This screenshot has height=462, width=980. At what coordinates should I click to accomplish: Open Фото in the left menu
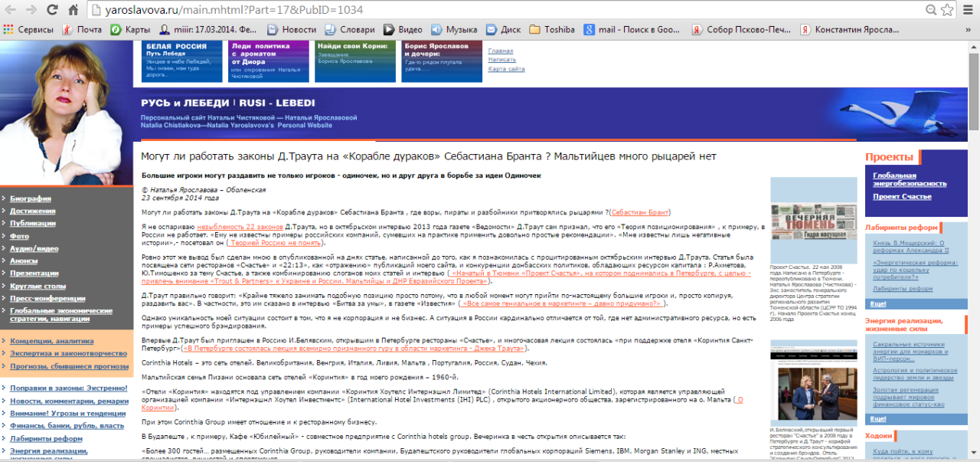tap(19, 236)
